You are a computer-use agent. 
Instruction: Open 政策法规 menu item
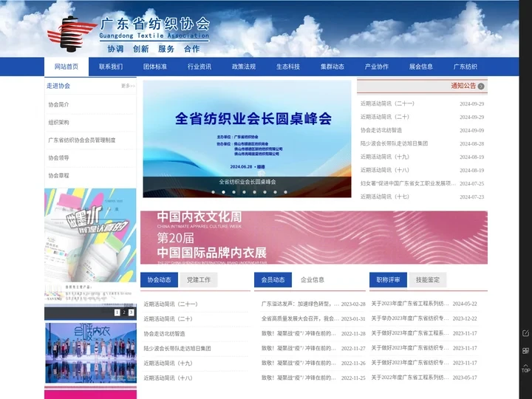tap(244, 66)
